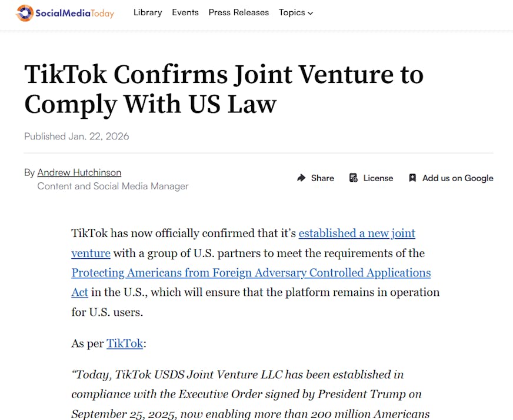Click the TikTok link after "As per"
Image resolution: width=513 pixels, height=420 pixels.
click(125, 344)
